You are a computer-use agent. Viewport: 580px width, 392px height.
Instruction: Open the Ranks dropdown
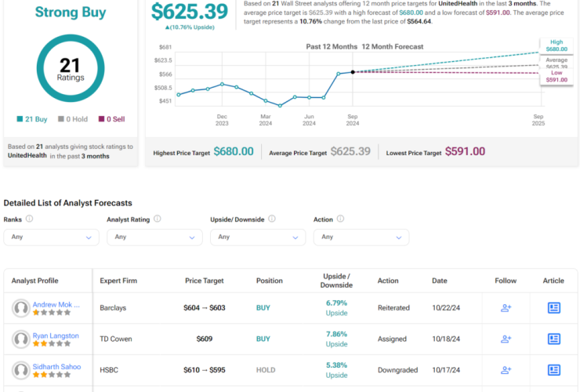pos(52,238)
